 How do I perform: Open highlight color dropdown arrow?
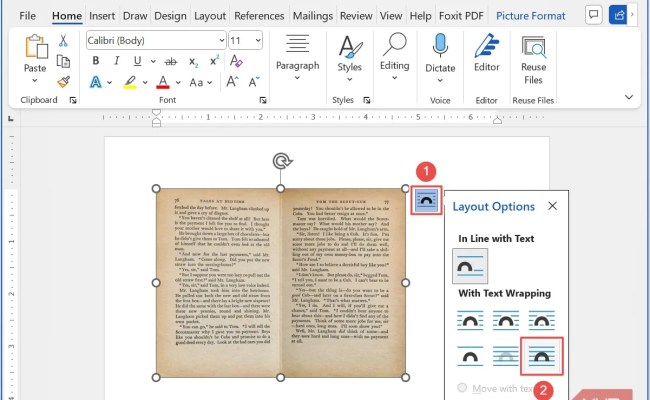pyautogui.click(x=145, y=82)
